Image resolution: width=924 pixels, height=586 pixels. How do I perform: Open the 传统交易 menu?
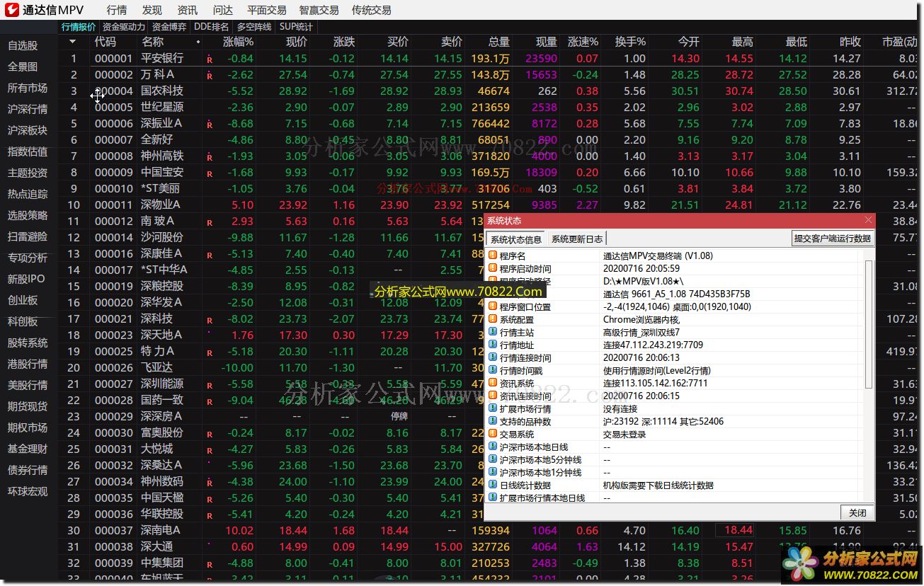[x=371, y=10]
